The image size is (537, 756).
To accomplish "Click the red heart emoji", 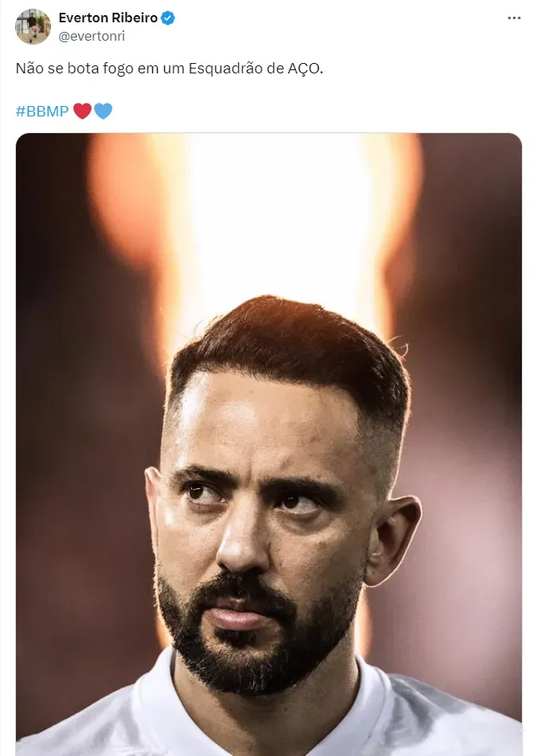I will click(x=82, y=111).
